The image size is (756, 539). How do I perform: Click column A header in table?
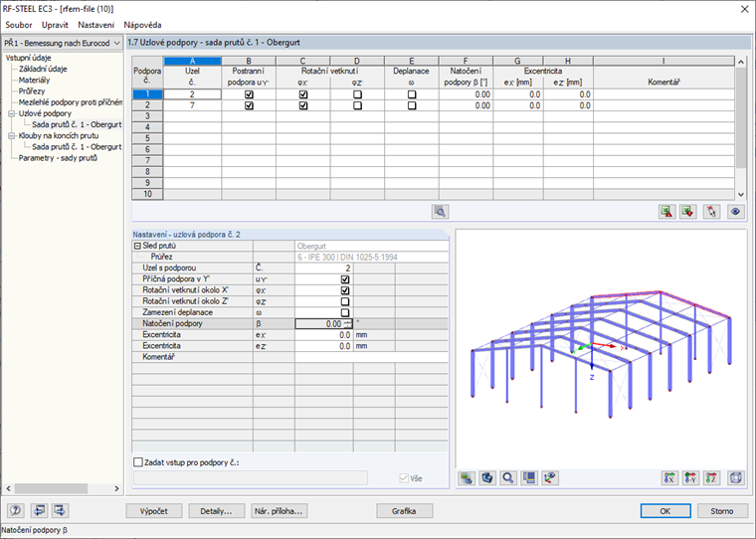(192, 62)
